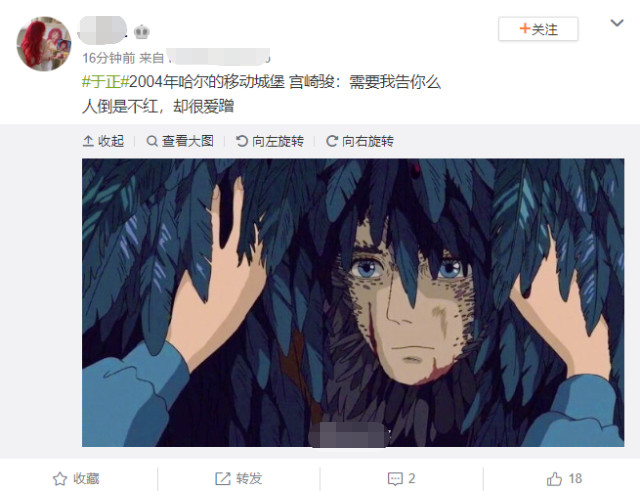View the large image via 查看大图
This screenshot has width=640, height=491.
click(180, 141)
